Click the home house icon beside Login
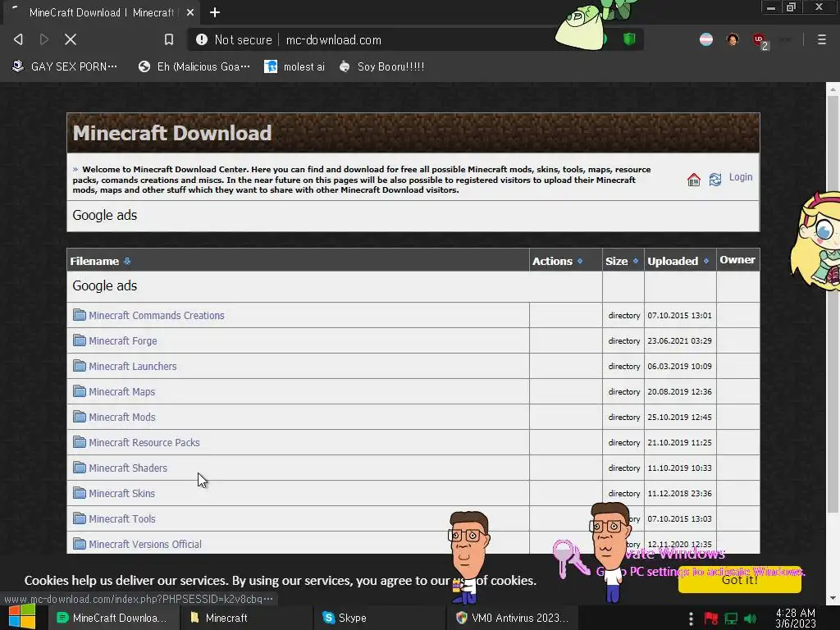This screenshot has width=840, height=630. click(694, 180)
